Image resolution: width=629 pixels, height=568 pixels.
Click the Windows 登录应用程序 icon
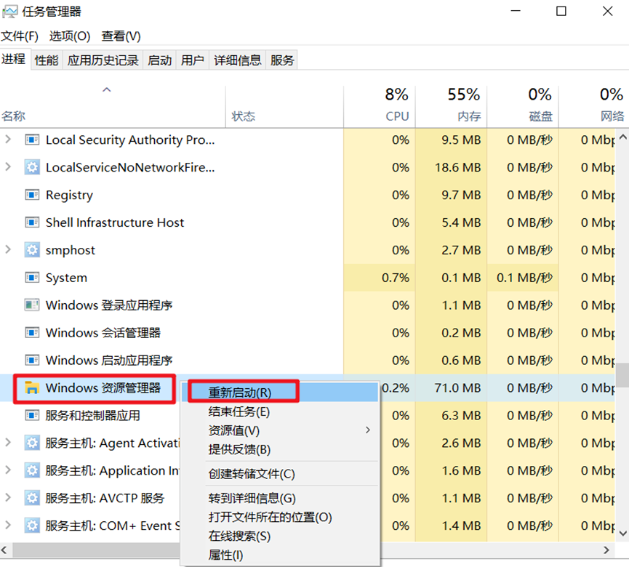point(32,305)
